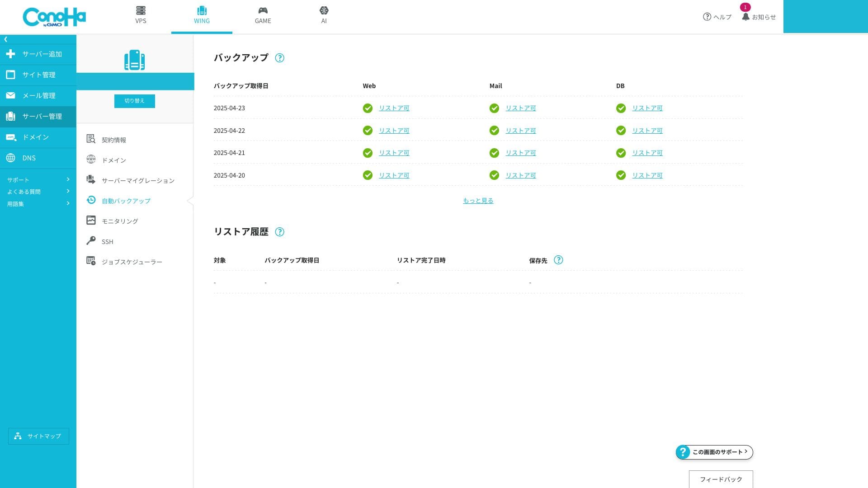Click the ConoHa logo
Image resolution: width=868 pixels, height=488 pixels.
[54, 17]
